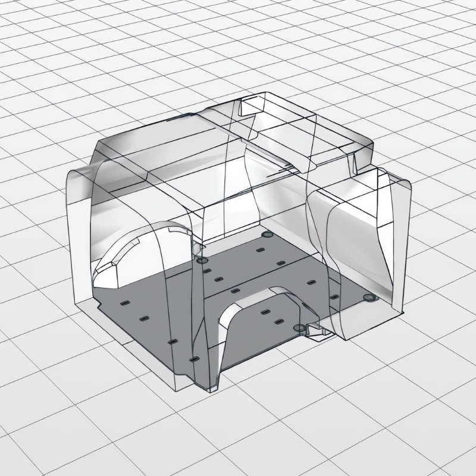Click the leftmost slot hole in floor
476x476 pixels.
click(x=124, y=303)
